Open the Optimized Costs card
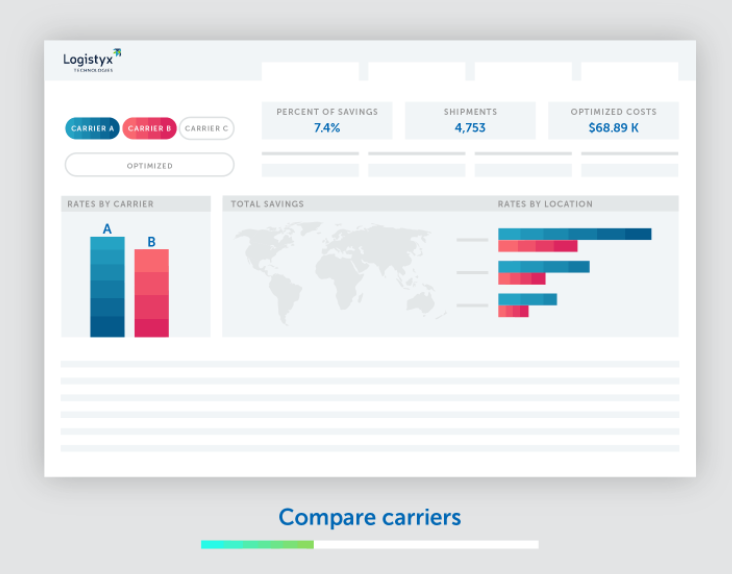The height and width of the screenshot is (574, 732). (x=613, y=121)
